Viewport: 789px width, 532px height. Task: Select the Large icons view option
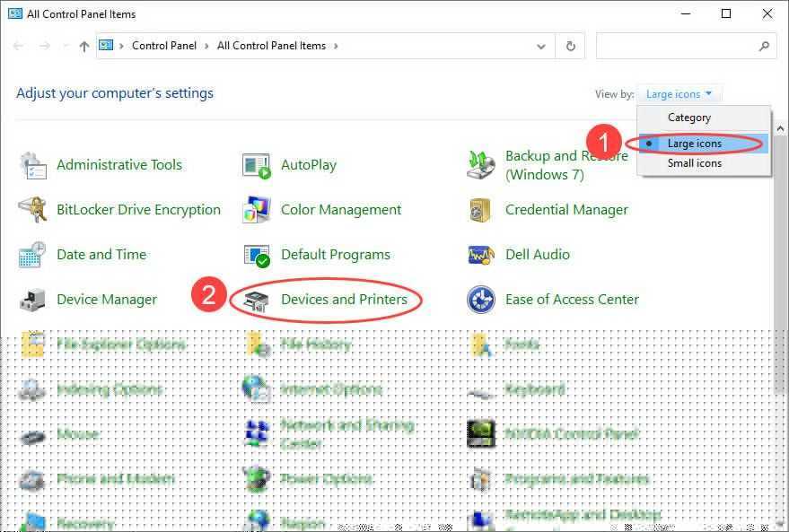coord(694,144)
